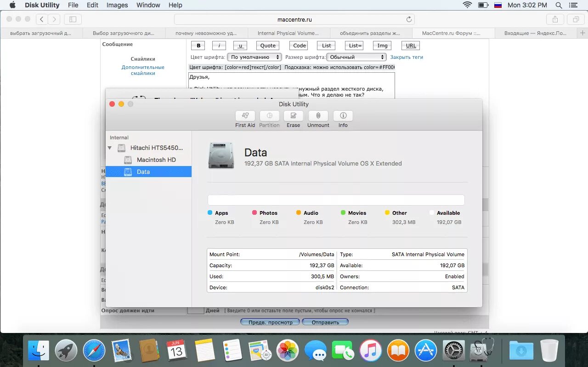Open Launchpad from the Dock
The width and height of the screenshot is (588, 367).
pos(66,351)
